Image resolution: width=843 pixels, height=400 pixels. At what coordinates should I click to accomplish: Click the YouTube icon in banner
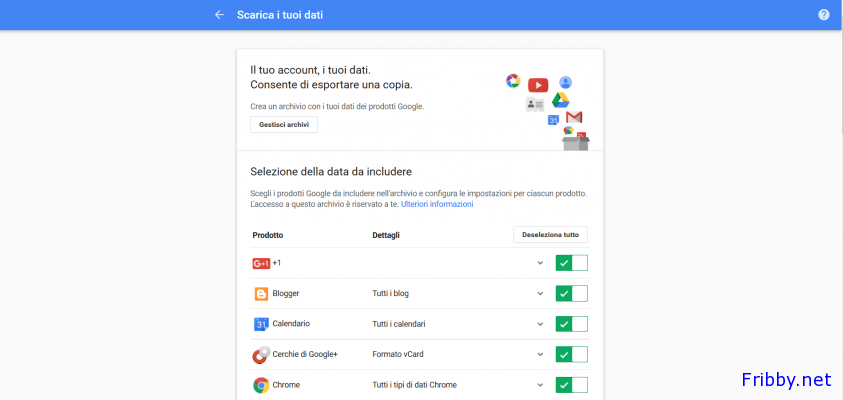(538, 85)
